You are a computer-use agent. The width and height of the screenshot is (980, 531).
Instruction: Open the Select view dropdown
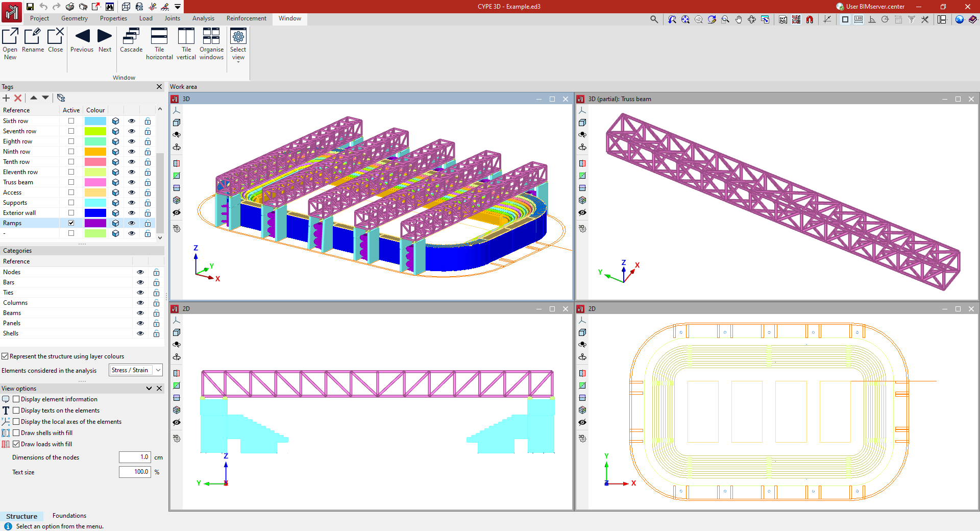point(238,45)
